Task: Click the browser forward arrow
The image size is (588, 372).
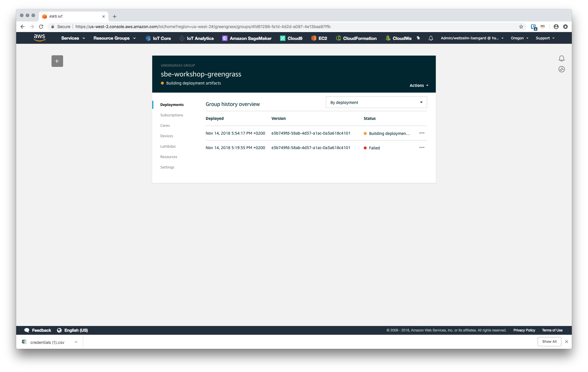Action: [x=32, y=27]
